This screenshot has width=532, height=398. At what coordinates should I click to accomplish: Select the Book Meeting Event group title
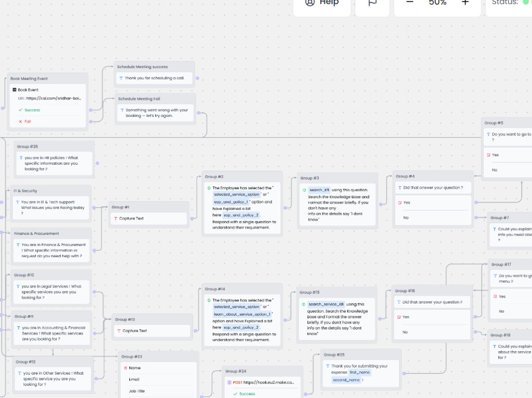coord(29,79)
